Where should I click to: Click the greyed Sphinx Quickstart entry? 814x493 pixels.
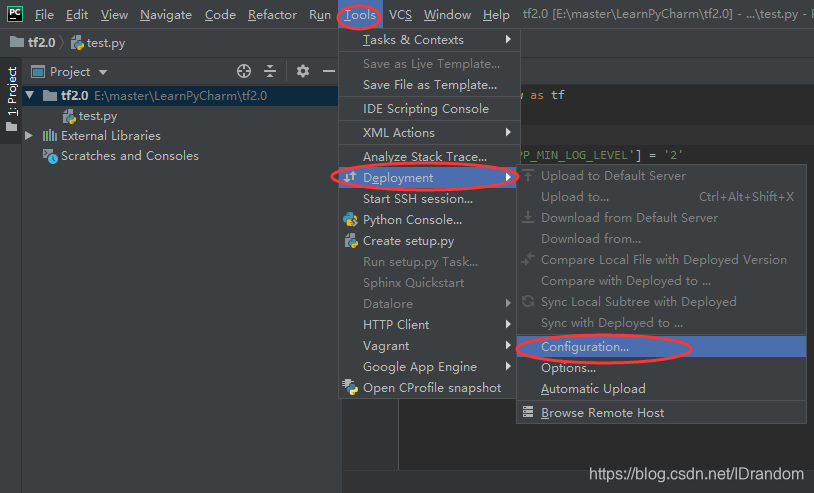429,282
